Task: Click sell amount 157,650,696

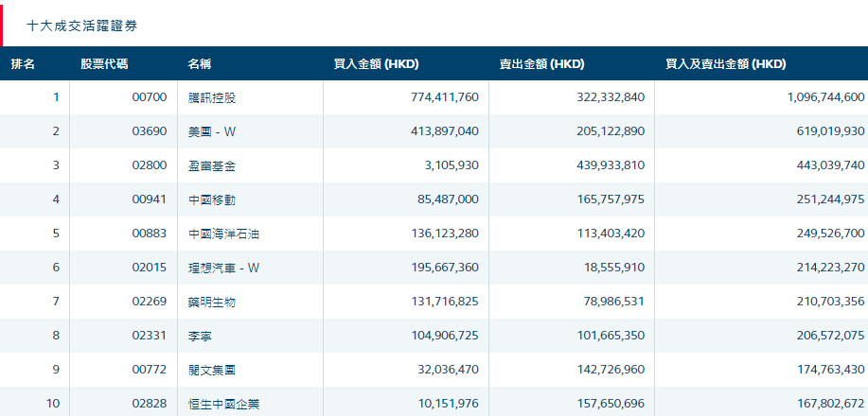Action: click(x=611, y=404)
